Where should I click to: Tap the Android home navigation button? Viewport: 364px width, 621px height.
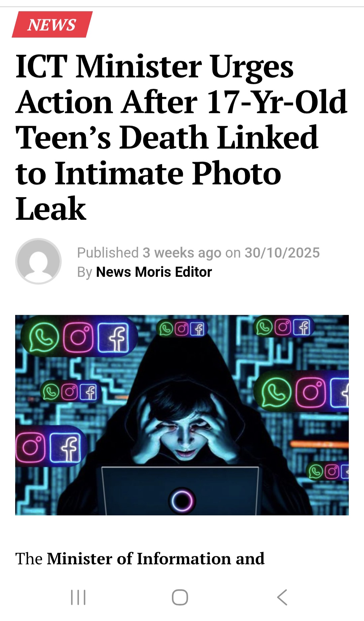[x=180, y=597]
